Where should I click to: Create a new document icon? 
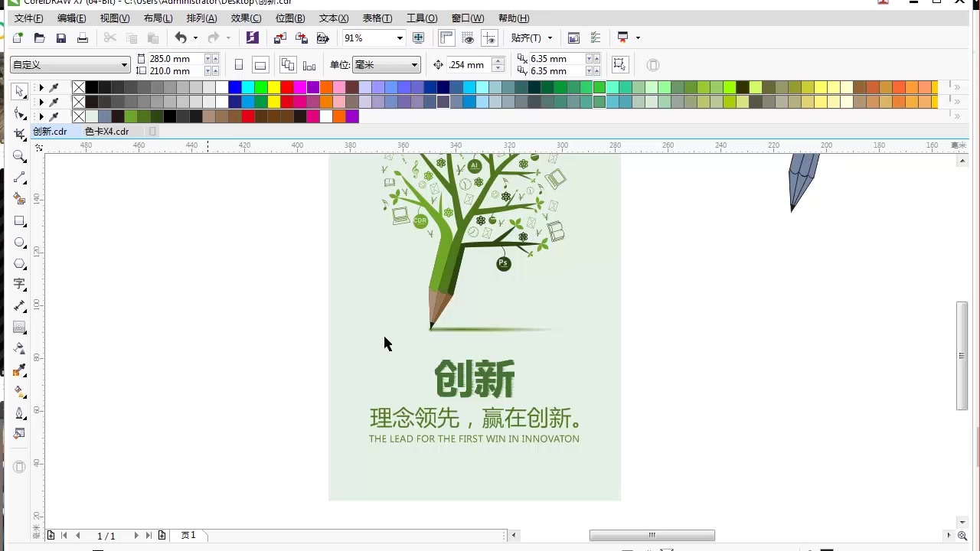click(x=18, y=38)
